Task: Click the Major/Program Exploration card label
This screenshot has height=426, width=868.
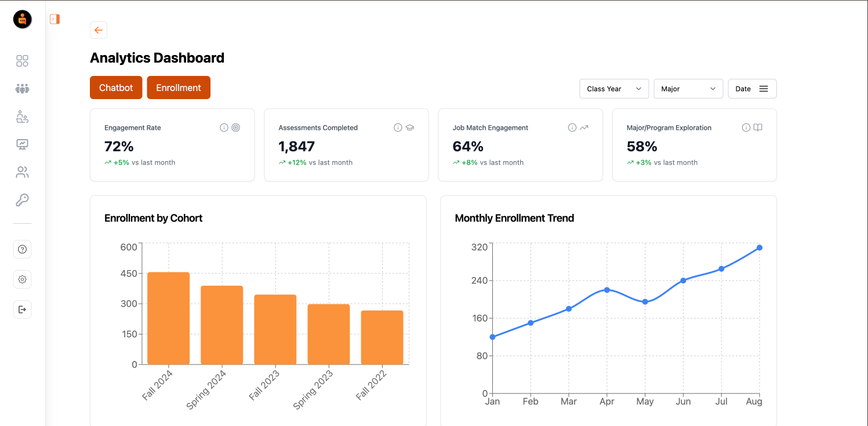Action: click(x=669, y=128)
